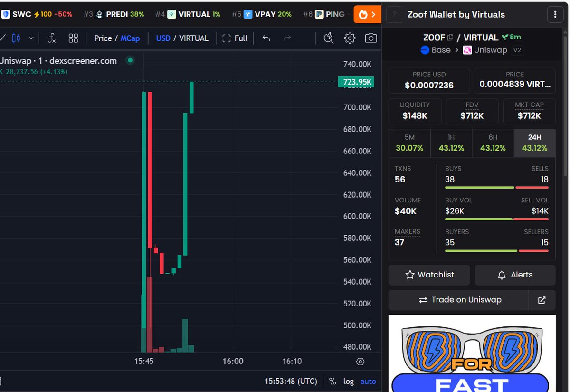Click the BUYERS green progress bar
570x392 pixels.
[481, 250]
